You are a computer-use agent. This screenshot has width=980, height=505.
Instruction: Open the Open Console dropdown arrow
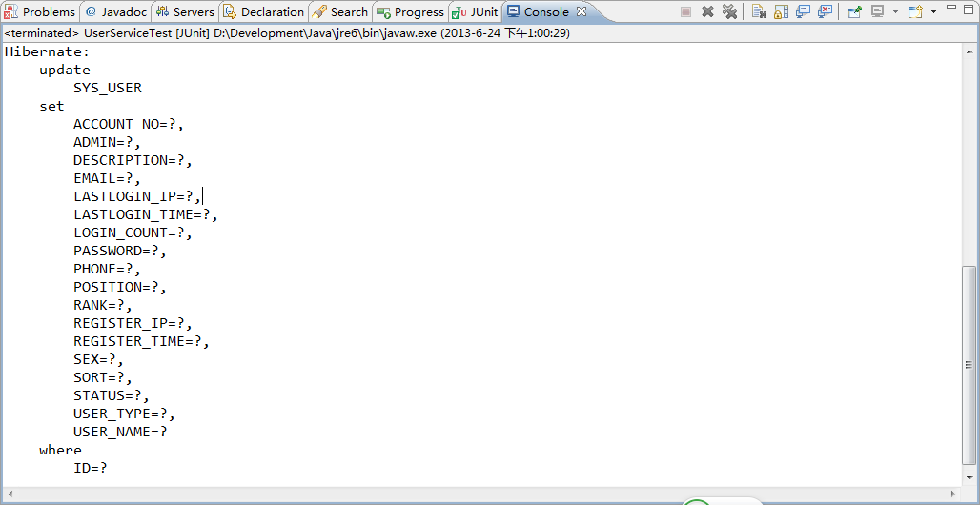point(933,11)
